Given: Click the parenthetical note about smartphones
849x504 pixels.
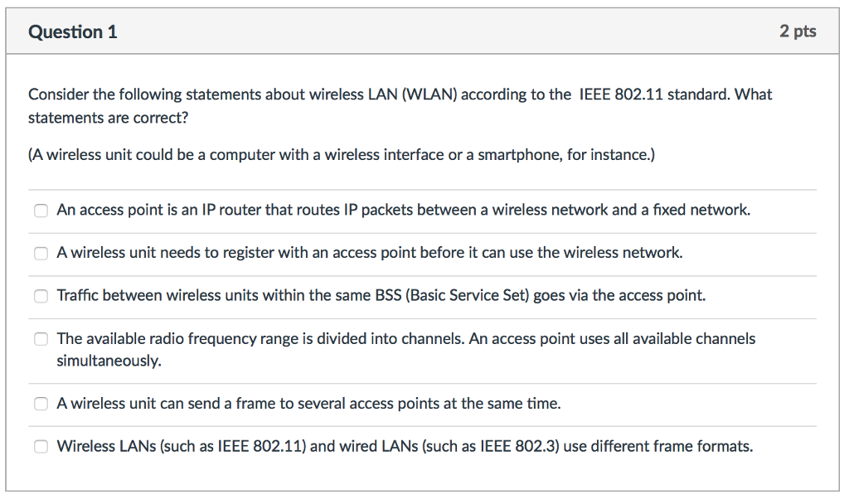Looking at the screenshot, I should [x=342, y=155].
